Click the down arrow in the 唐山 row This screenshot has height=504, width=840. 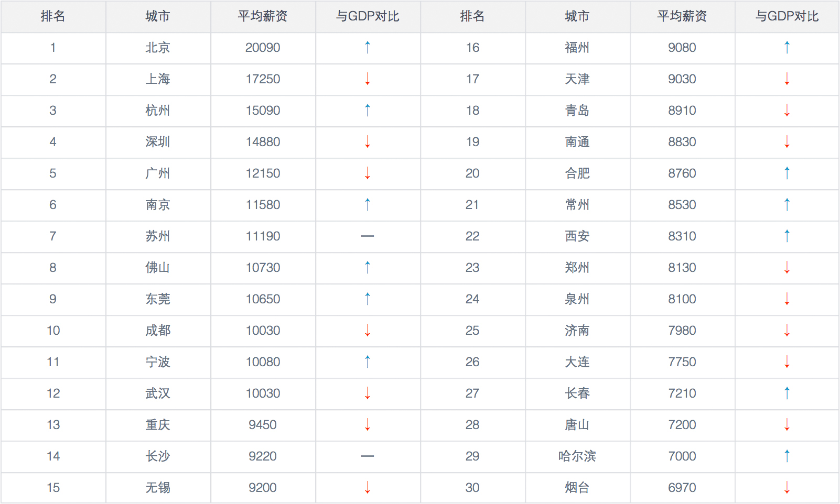click(x=787, y=425)
